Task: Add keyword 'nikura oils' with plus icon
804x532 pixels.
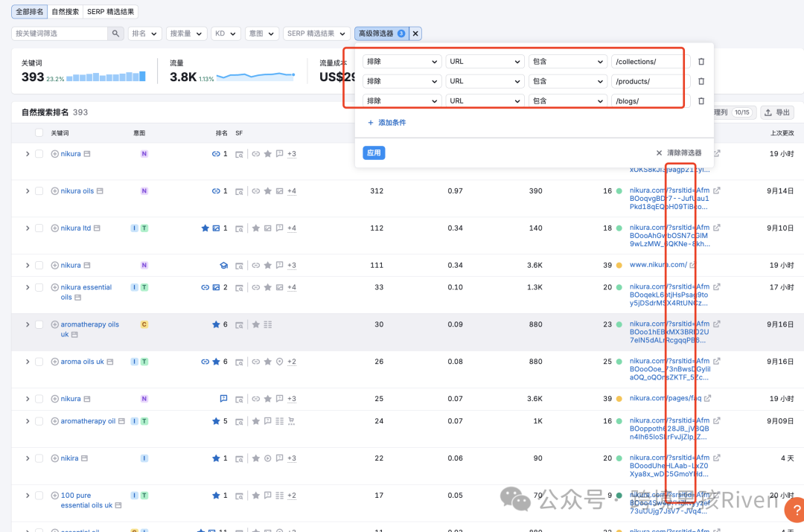Action: tap(55, 191)
